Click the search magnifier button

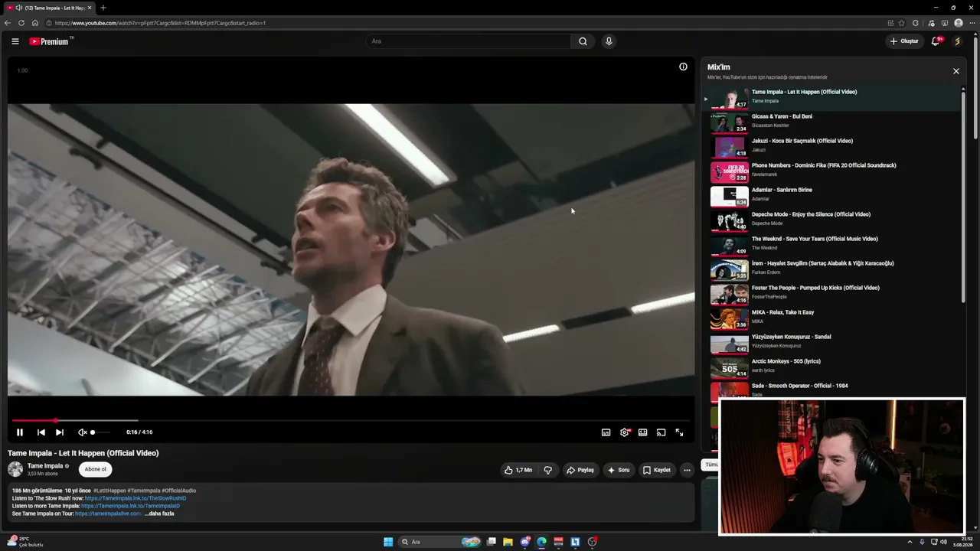click(x=583, y=41)
